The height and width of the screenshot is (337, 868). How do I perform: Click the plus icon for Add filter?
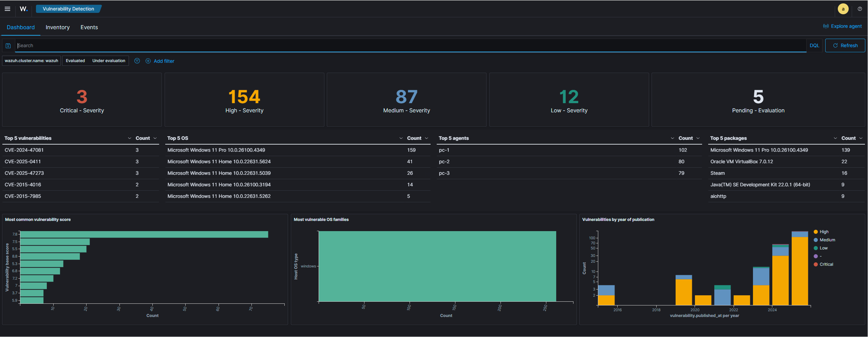[x=148, y=61]
